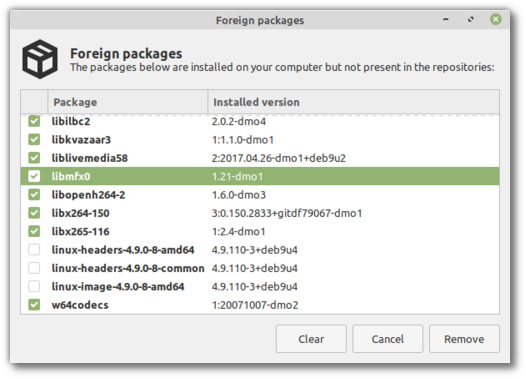Enable the linux-headers-4.9.0-8-amd64 checkbox
The height and width of the screenshot is (379, 526).
[34, 250]
